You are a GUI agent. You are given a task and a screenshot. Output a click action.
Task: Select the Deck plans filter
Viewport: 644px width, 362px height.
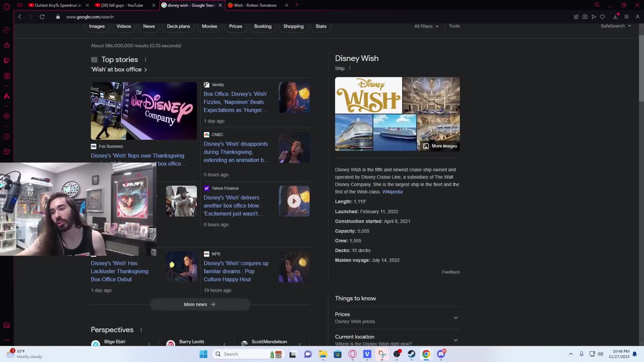tap(179, 26)
